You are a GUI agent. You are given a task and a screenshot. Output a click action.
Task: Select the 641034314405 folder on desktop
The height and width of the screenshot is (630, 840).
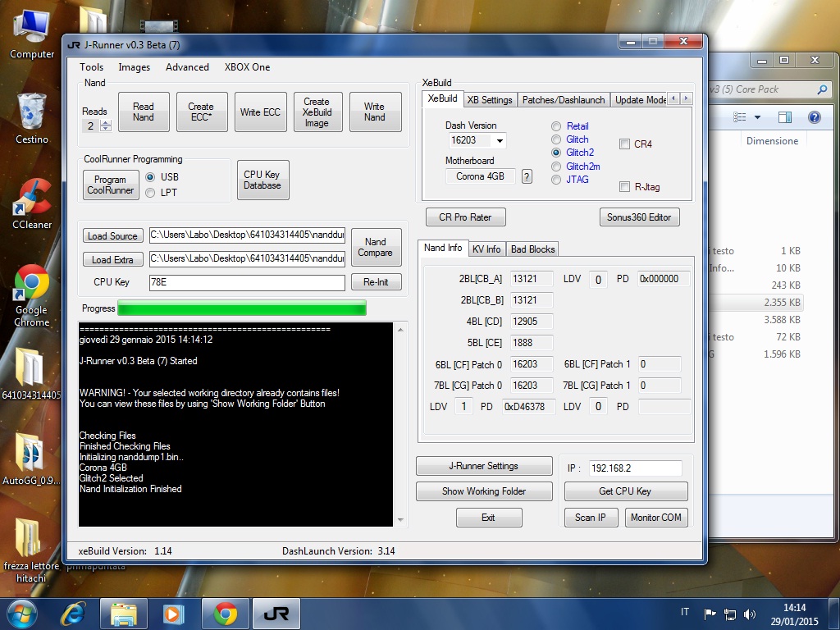(31, 373)
